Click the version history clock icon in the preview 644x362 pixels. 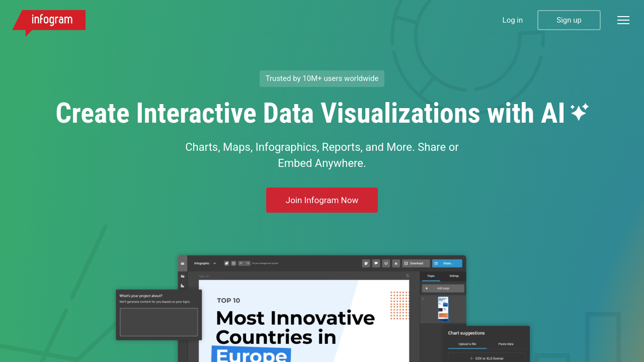tap(233, 263)
